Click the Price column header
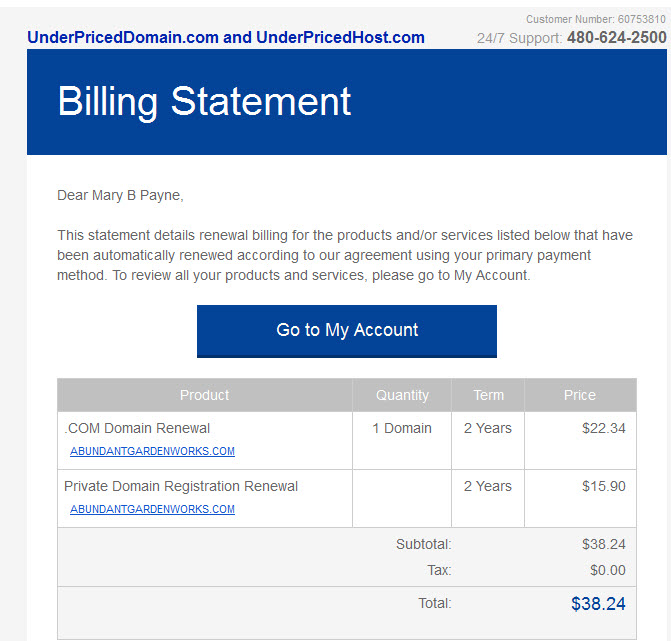This screenshot has width=671, height=641. (580, 395)
